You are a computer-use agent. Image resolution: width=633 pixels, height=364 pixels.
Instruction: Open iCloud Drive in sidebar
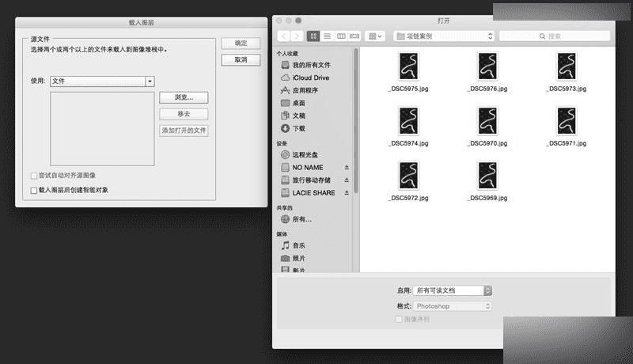tap(305, 78)
